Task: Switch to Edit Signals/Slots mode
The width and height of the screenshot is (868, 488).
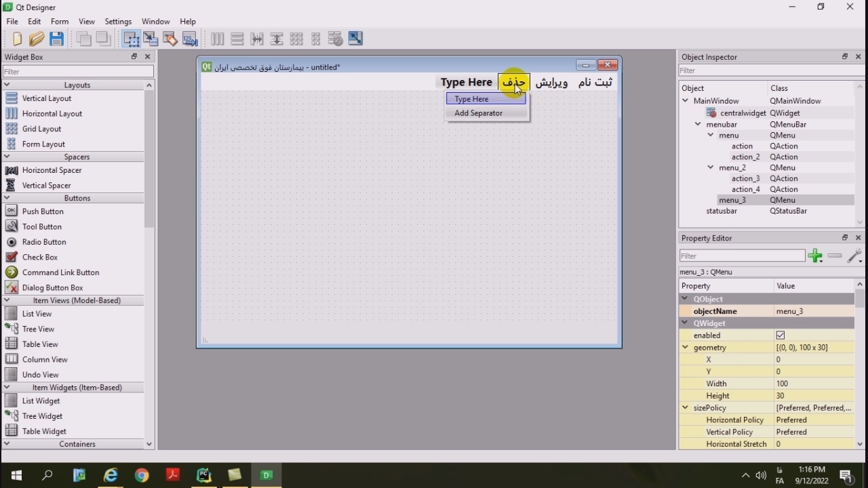Action: (151, 39)
